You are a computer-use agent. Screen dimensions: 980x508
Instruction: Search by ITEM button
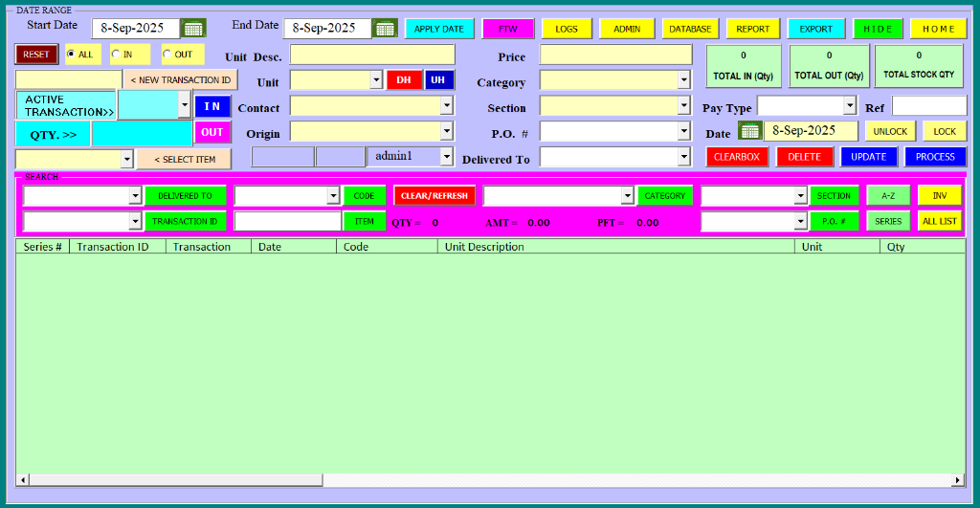tap(364, 221)
